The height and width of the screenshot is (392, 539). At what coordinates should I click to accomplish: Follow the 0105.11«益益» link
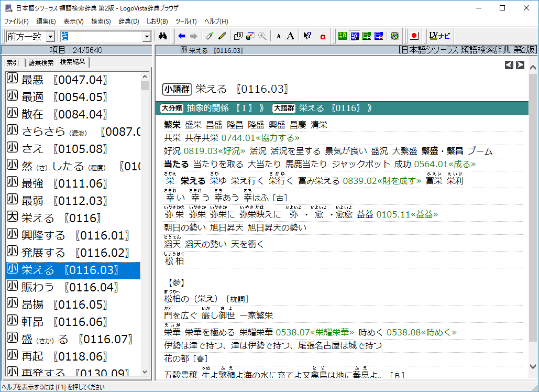coord(407,214)
